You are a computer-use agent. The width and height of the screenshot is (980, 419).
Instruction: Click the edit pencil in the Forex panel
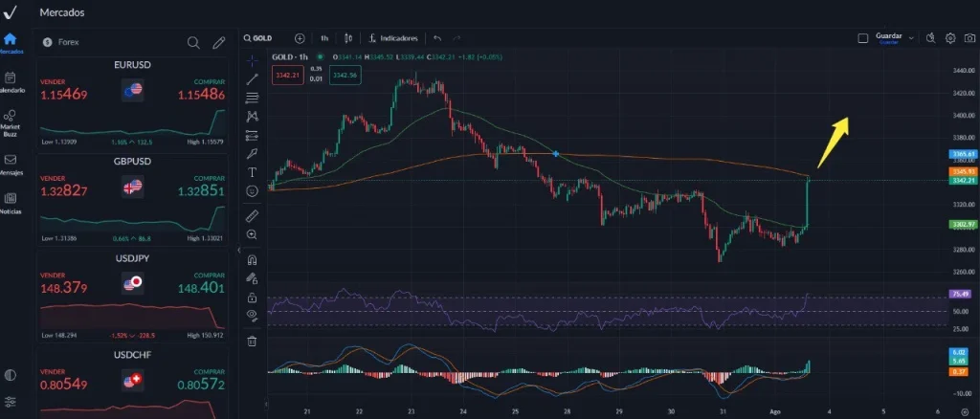(218, 42)
